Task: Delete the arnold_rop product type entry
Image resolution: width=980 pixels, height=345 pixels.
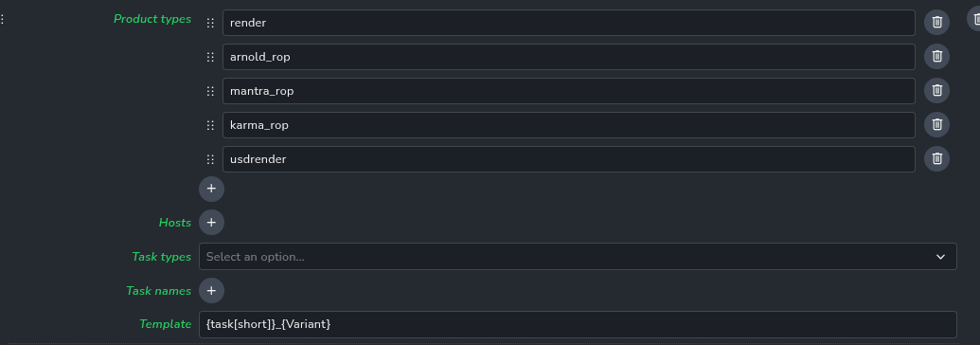Action: click(936, 56)
